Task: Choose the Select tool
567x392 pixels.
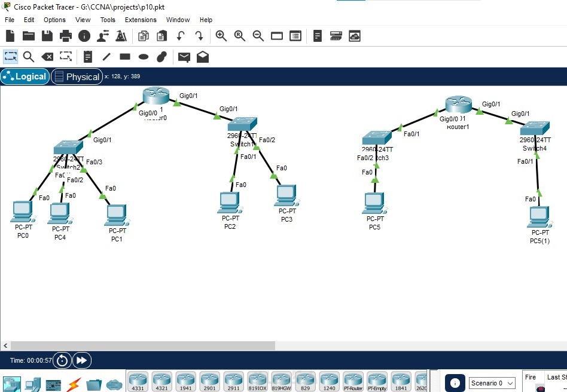Action: pyautogui.click(x=11, y=57)
